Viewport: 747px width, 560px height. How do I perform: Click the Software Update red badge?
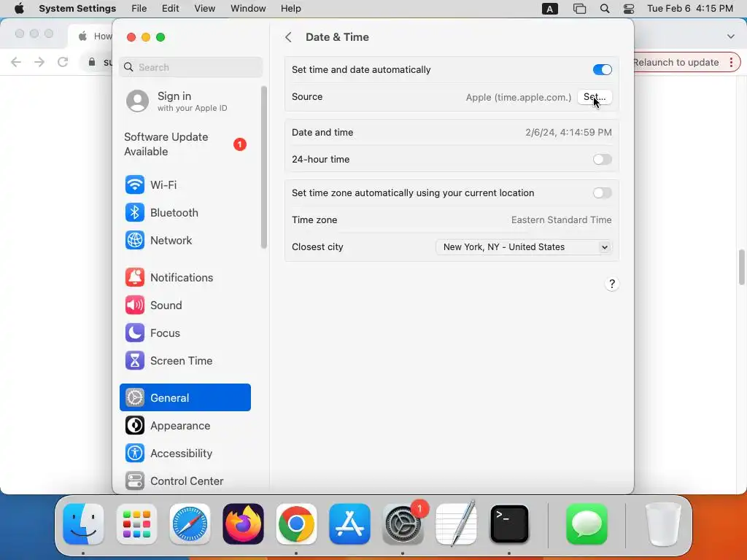[239, 144]
